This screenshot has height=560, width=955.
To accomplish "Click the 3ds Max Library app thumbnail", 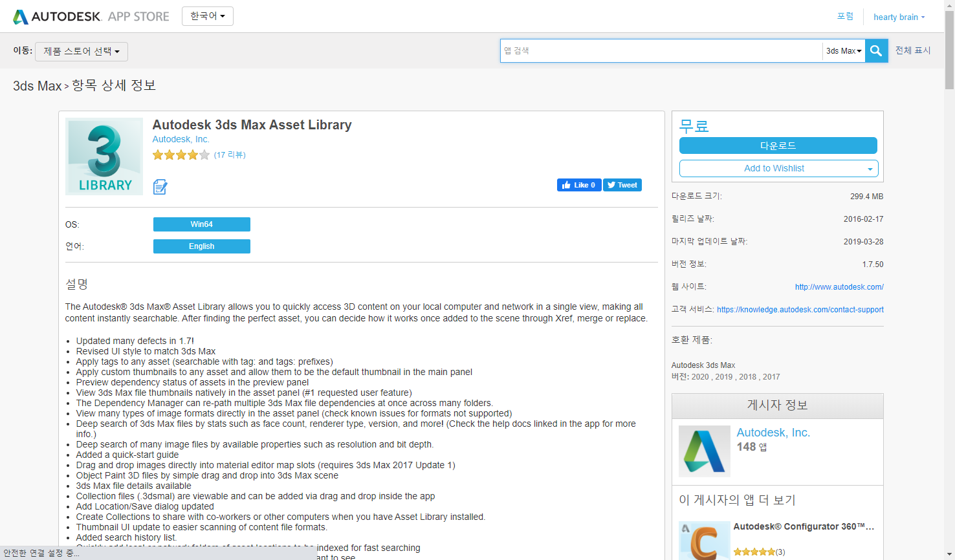I will coord(104,156).
